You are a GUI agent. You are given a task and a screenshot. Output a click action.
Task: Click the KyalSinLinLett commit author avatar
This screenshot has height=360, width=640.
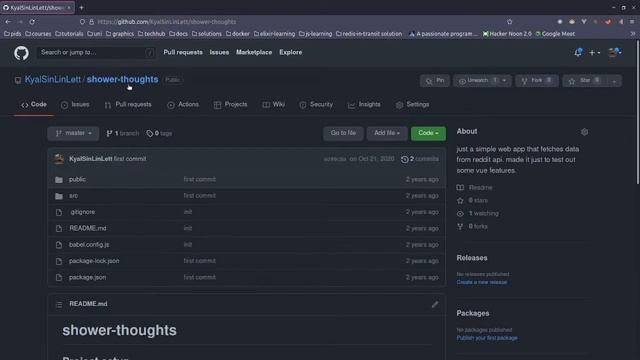click(59, 159)
